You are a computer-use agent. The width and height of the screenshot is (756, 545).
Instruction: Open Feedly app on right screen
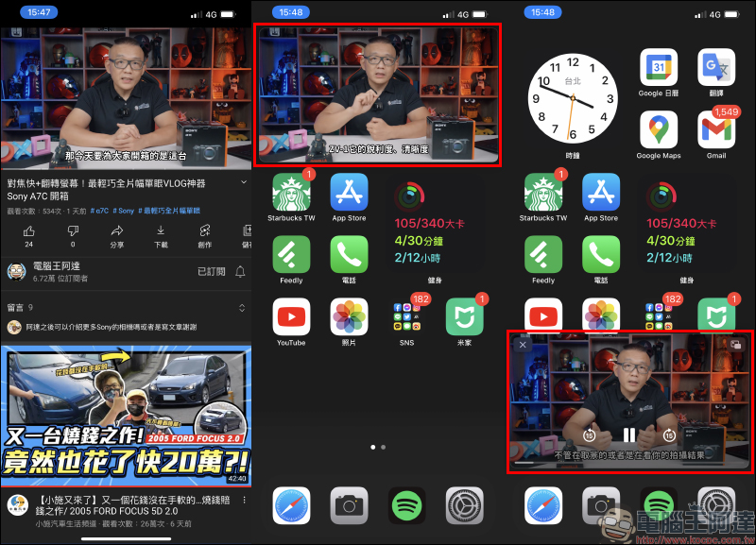coord(543,254)
